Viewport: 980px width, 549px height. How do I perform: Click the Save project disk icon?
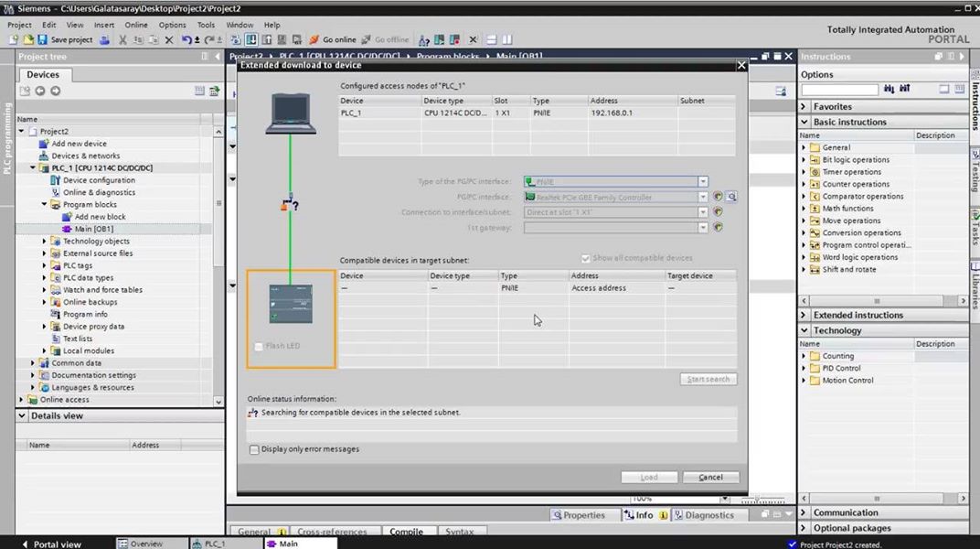click(x=42, y=40)
